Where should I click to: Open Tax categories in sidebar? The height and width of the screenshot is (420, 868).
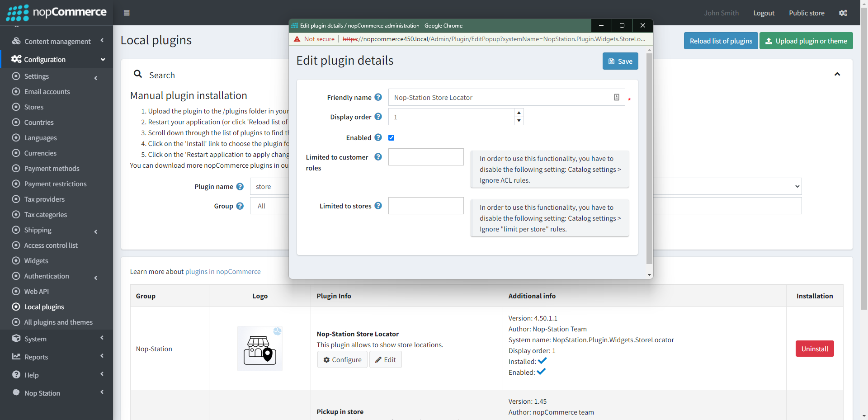tap(46, 215)
